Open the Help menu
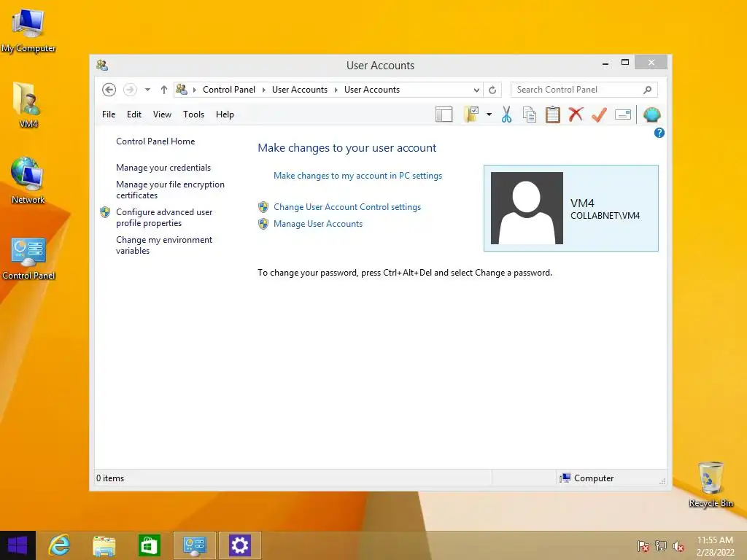Viewport: 747px width, 560px height. tap(225, 114)
